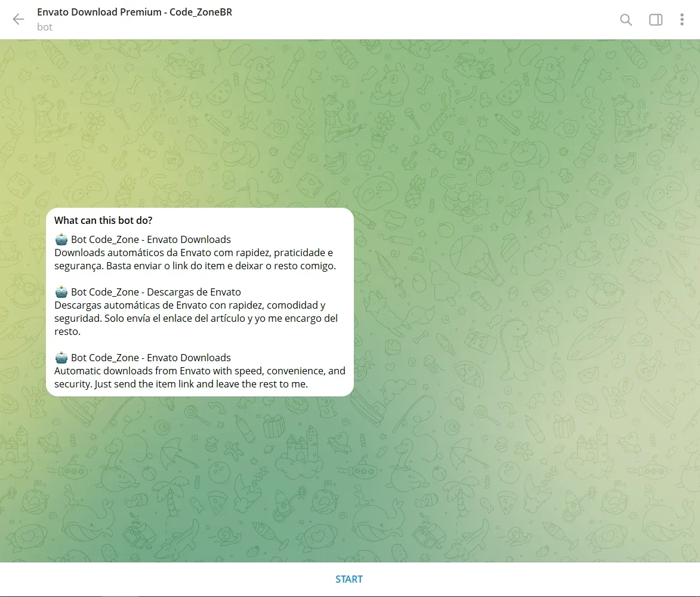This screenshot has height=597, width=700.
Task: Click robot emoji beside 'Descargas de Envato'
Action: (x=61, y=292)
